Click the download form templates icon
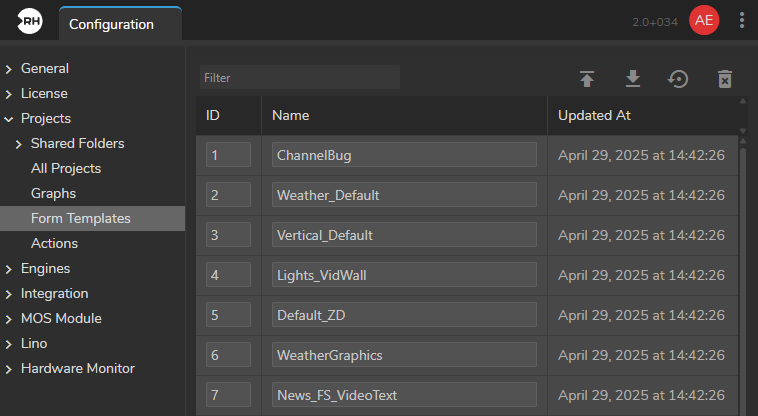 tap(633, 79)
